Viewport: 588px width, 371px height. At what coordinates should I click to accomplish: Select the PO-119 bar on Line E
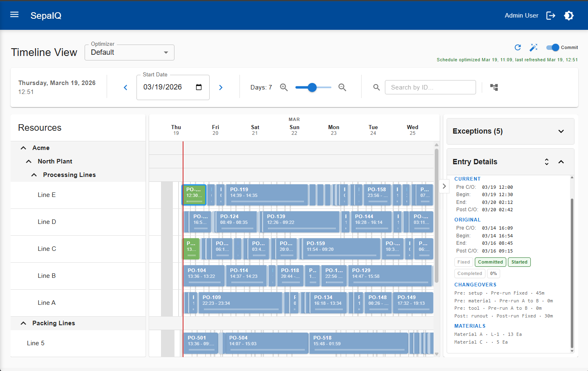point(267,194)
